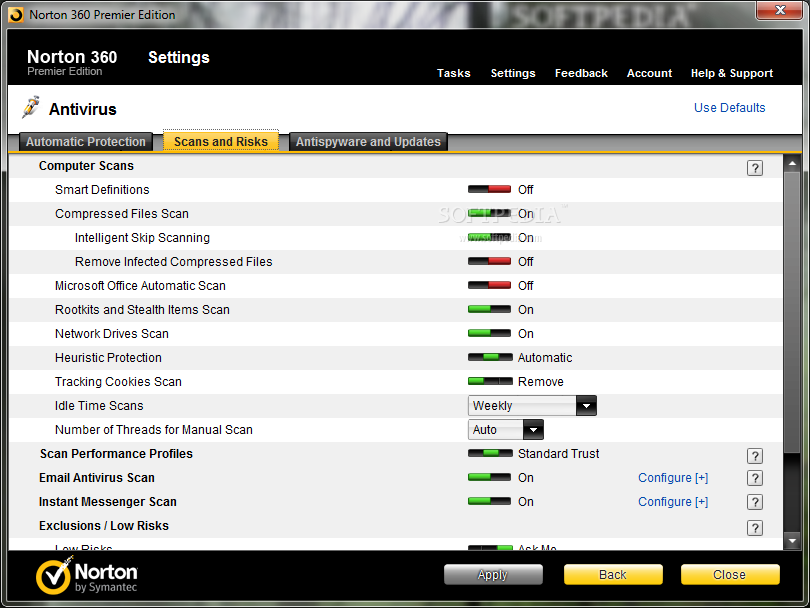Image resolution: width=810 pixels, height=608 pixels.
Task: Toggle Intelligent Skip Scanning switch
Action: 489,238
